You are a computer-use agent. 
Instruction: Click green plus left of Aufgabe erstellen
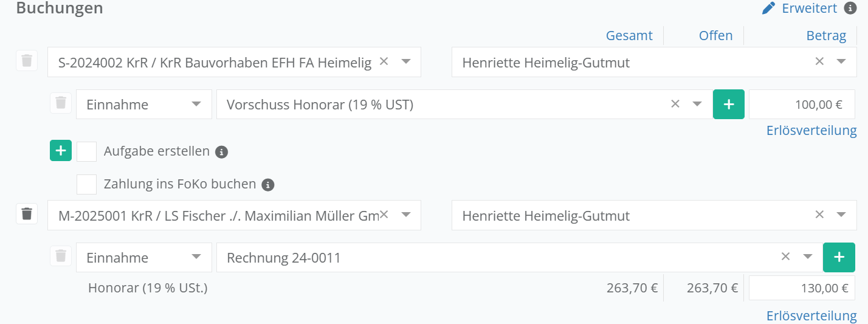click(x=61, y=151)
